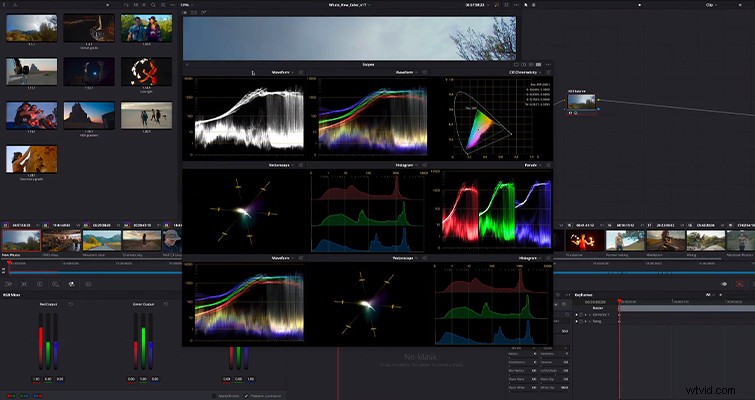This screenshot has height=400, width=755.
Task: Open the CIE Chromaticity scope type dropdown
Action: (527, 73)
